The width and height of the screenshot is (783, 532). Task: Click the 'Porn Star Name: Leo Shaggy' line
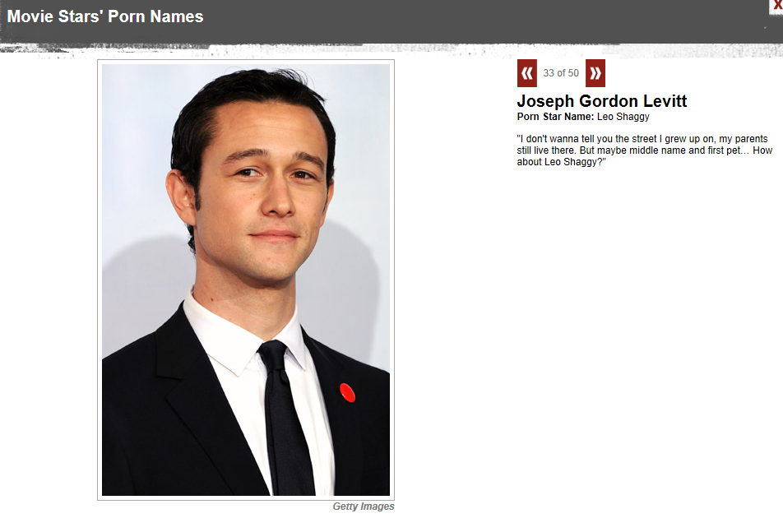583,117
